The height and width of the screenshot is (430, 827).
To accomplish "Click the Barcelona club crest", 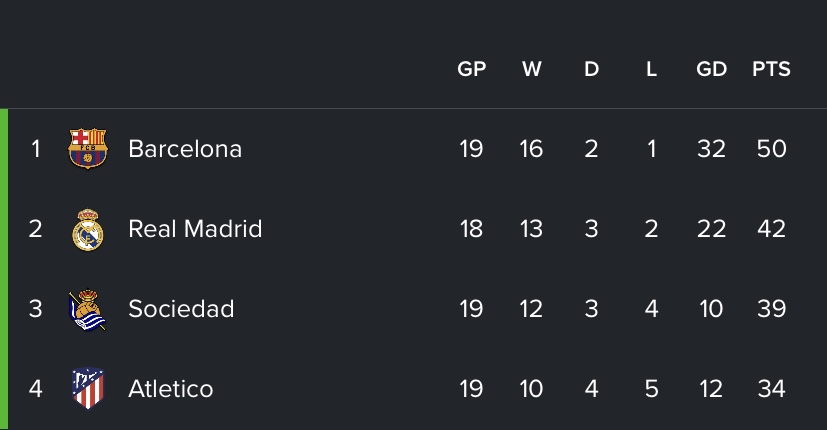I will click(x=87, y=149).
